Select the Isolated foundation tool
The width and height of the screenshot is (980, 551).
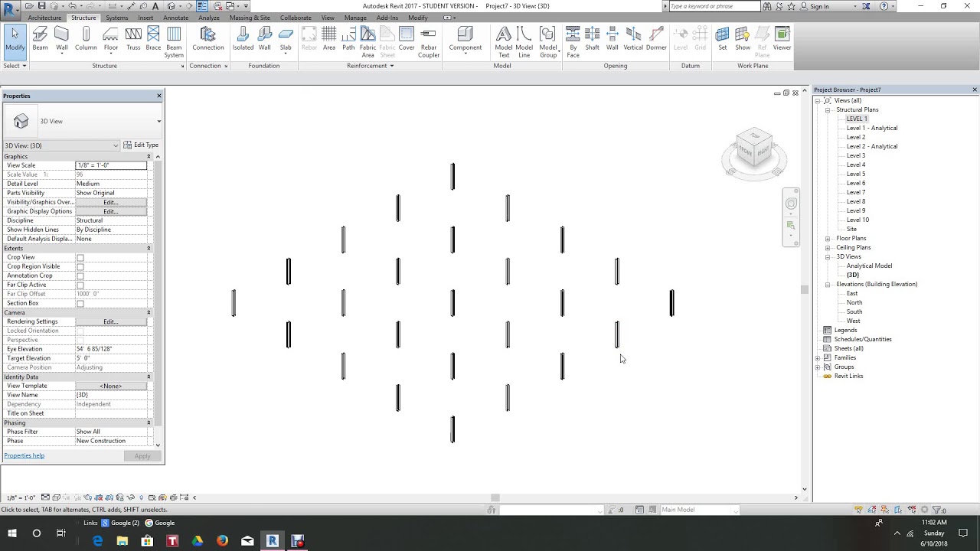point(243,40)
